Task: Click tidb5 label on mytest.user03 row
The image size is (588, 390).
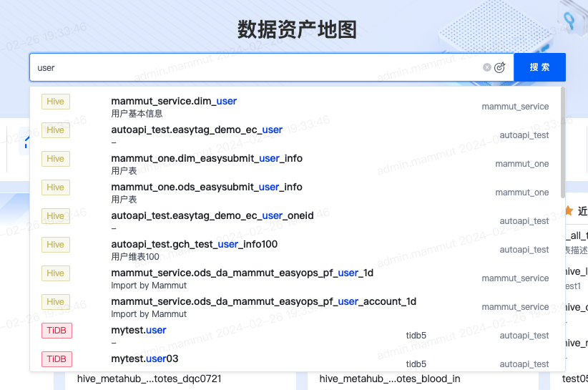Action: tap(416, 364)
